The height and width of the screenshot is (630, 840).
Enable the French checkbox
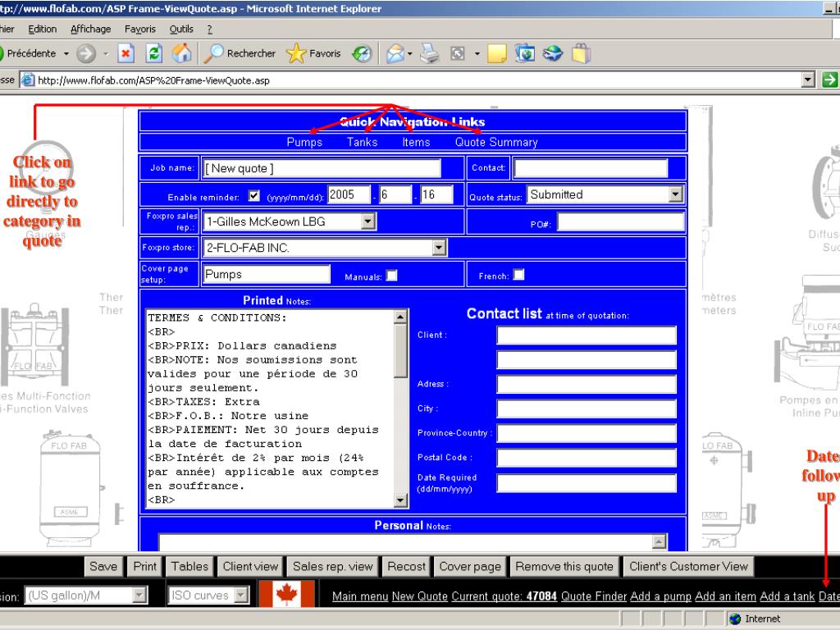(518, 275)
